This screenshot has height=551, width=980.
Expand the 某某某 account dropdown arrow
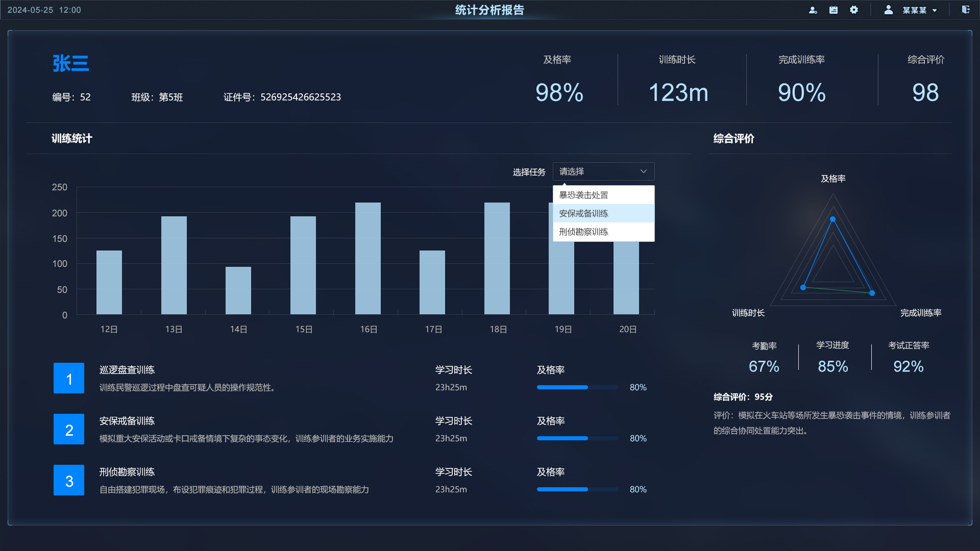click(935, 10)
